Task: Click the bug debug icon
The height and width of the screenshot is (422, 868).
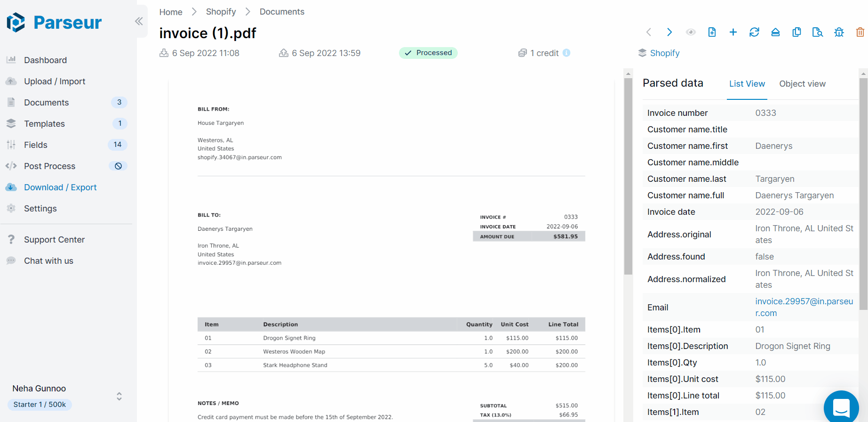Action: click(839, 32)
